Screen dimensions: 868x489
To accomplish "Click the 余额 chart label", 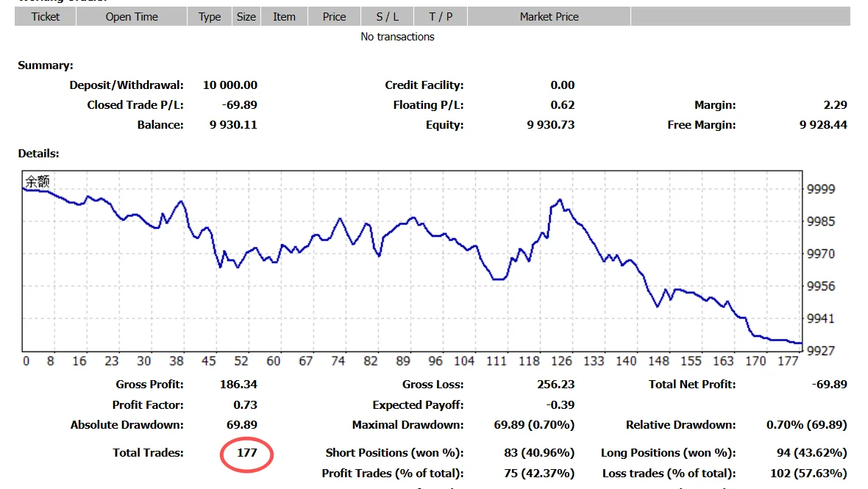I will (x=38, y=182).
